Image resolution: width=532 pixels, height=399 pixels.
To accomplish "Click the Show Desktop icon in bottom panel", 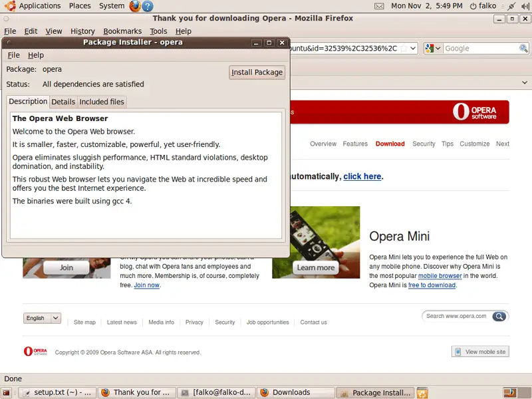I will [6, 393].
